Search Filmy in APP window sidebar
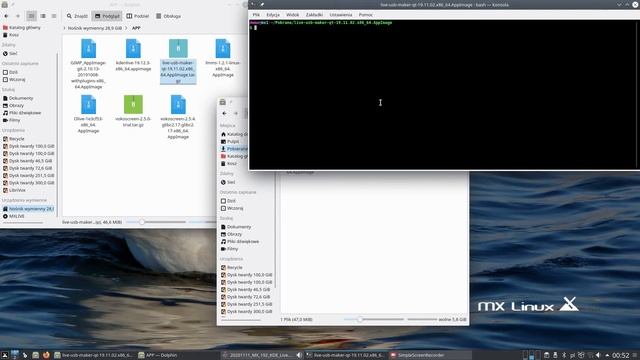 pos(11,120)
